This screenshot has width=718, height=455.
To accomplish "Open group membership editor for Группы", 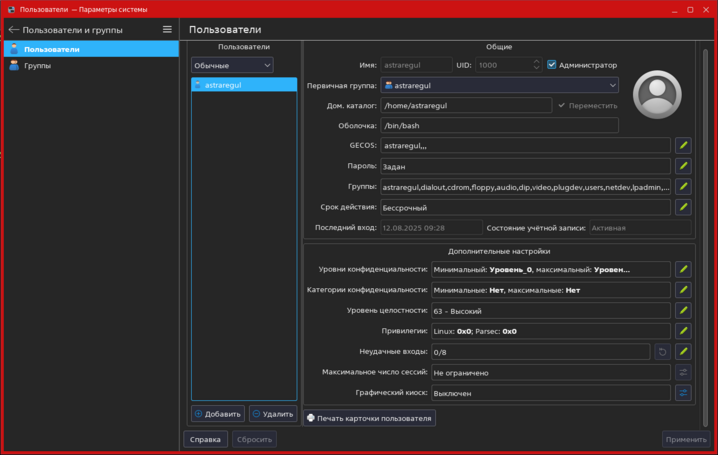I will point(683,187).
